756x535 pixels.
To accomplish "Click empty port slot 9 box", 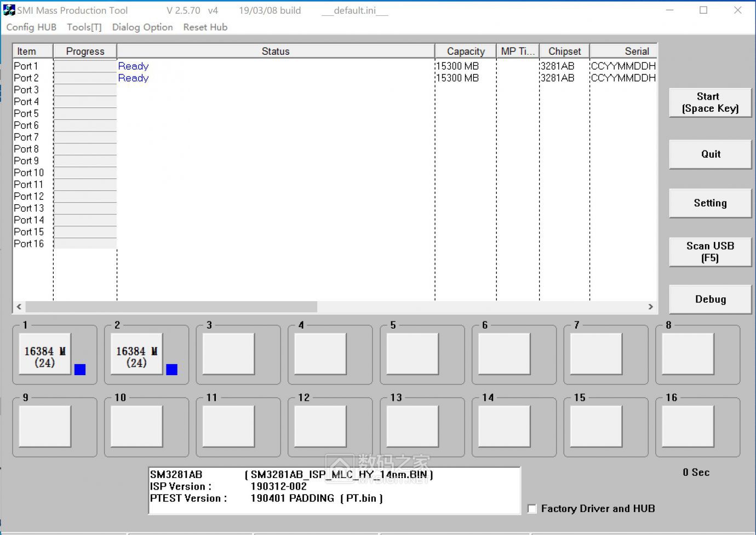I will point(45,426).
